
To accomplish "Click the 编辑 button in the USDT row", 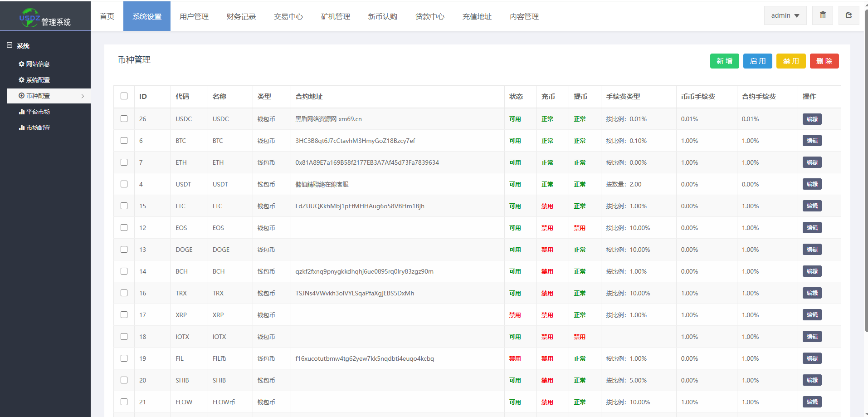I will coord(812,184).
